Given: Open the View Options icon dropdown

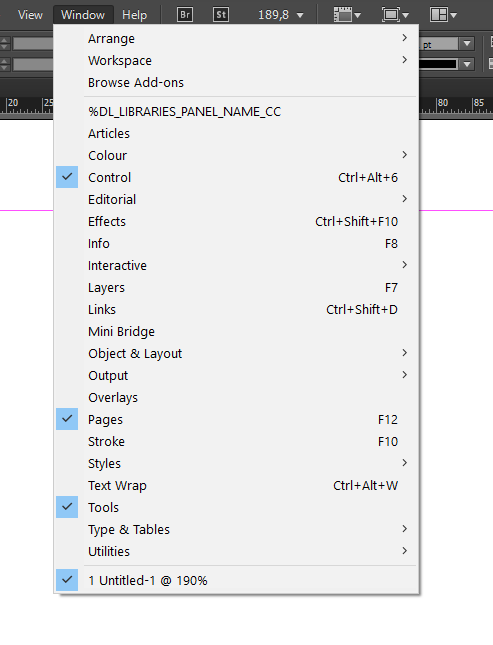Looking at the screenshot, I should (347, 15).
